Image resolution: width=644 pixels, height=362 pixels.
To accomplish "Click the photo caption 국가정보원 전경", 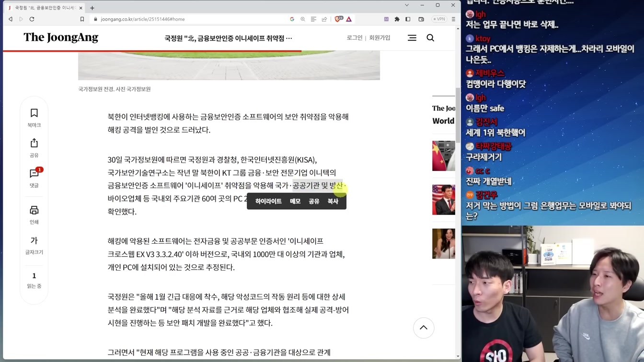I will point(115,89).
